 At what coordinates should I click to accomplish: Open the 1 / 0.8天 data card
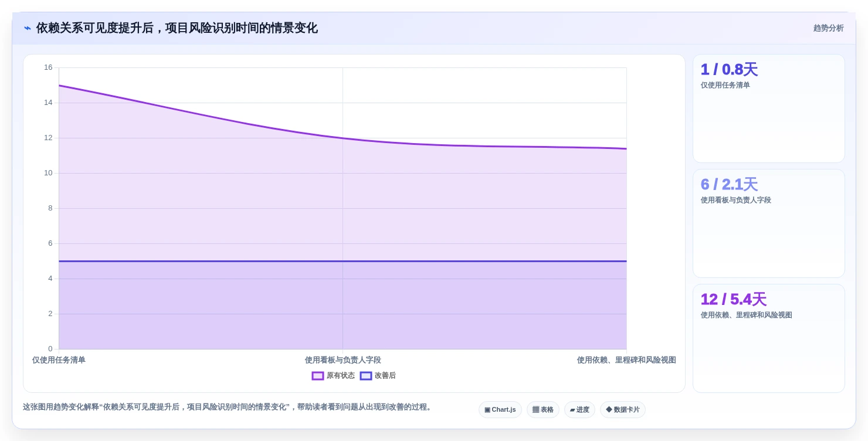769,108
